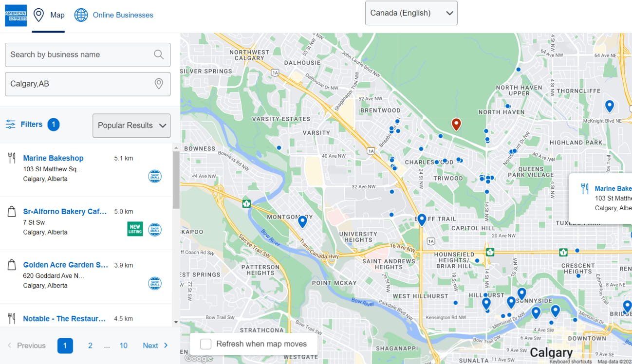The height and width of the screenshot is (364, 632).
Task: Click the Shop Small badge for Golden Acre
Action: pos(155,283)
